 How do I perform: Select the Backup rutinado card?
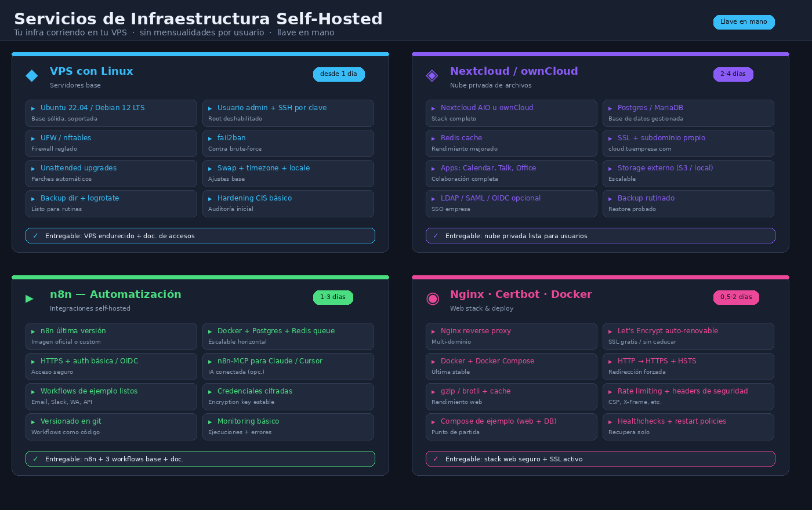coord(688,203)
